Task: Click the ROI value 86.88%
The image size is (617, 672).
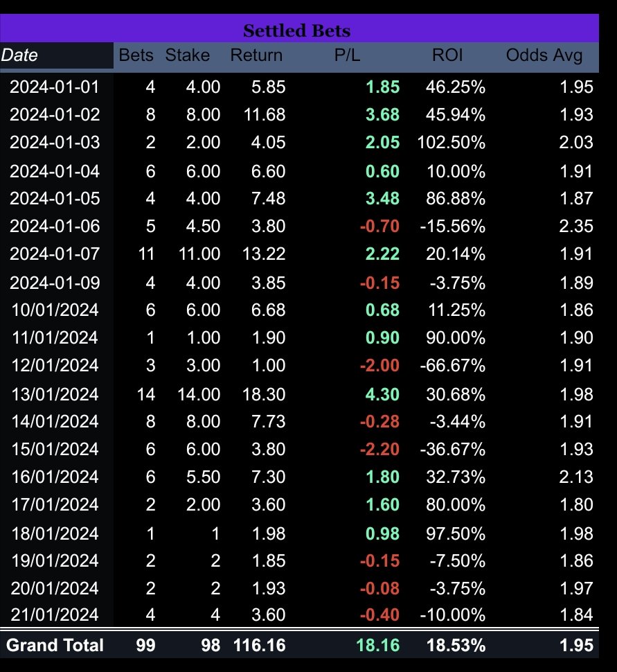Action: 456,198
